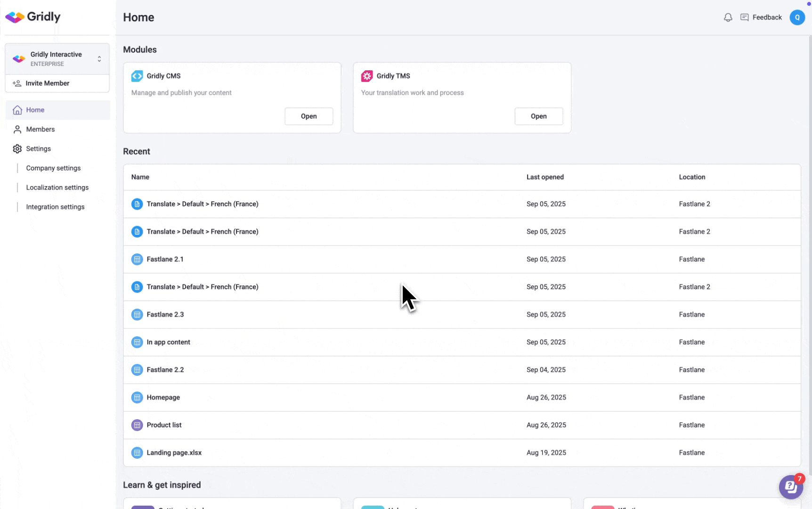Click the Gridly CMS module icon
This screenshot has width=812, height=509.
coord(137,76)
